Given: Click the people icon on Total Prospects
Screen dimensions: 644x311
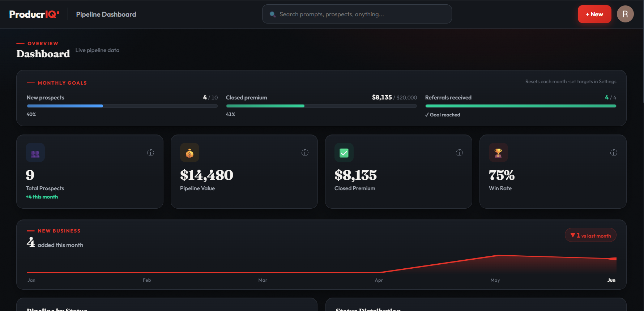Looking at the screenshot, I should pyautogui.click(x=35, y=153).
